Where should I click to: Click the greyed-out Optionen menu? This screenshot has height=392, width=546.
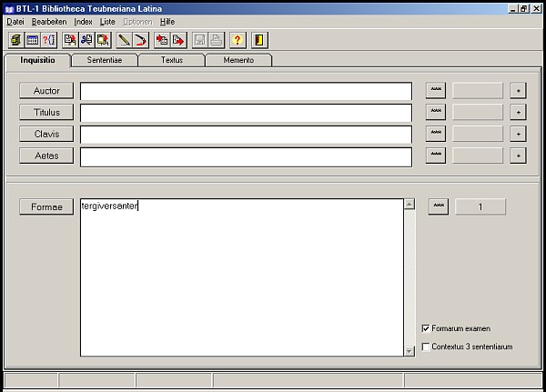138,22
